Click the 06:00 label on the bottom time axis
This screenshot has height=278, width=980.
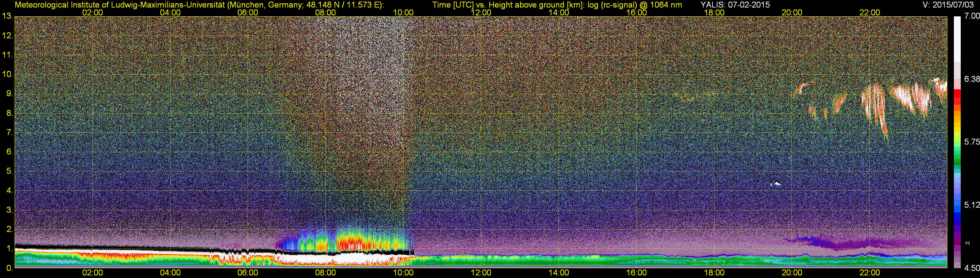coord(248,273)
